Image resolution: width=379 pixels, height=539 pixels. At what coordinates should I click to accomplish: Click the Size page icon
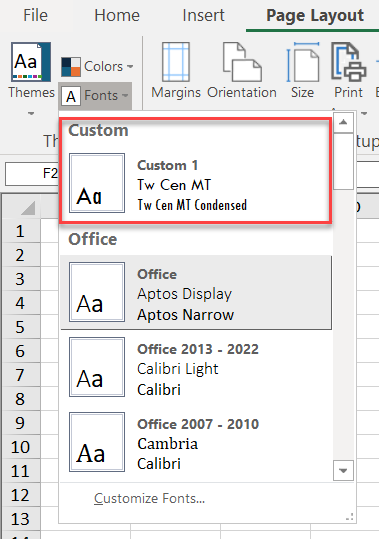point(303,62)
